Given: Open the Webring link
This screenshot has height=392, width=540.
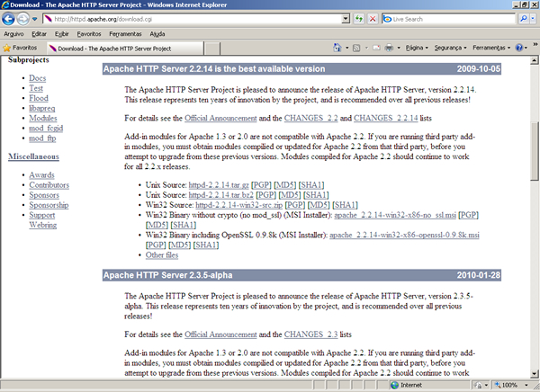Looking at the screenshot, I should 43,225.
